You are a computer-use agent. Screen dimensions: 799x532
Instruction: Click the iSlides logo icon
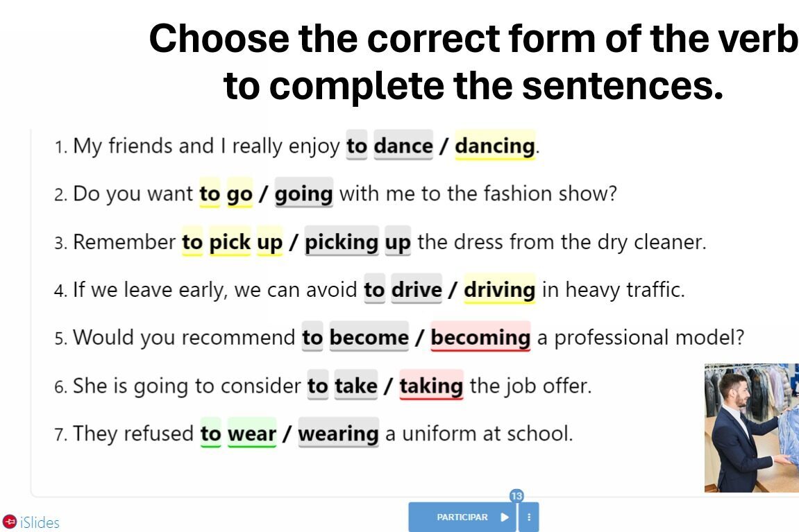tap(9, 522)
